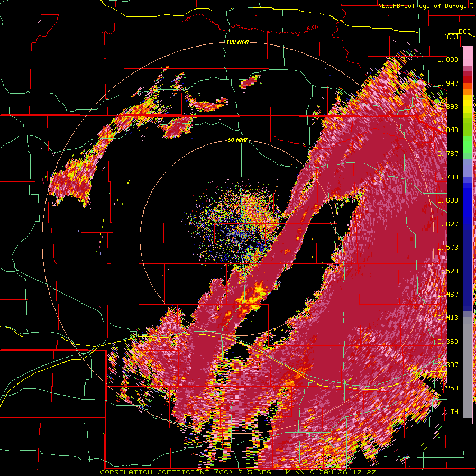Screen dimensions: 476x476
Task: Click the "TH" label at the scale bottom
Action: 454,412
